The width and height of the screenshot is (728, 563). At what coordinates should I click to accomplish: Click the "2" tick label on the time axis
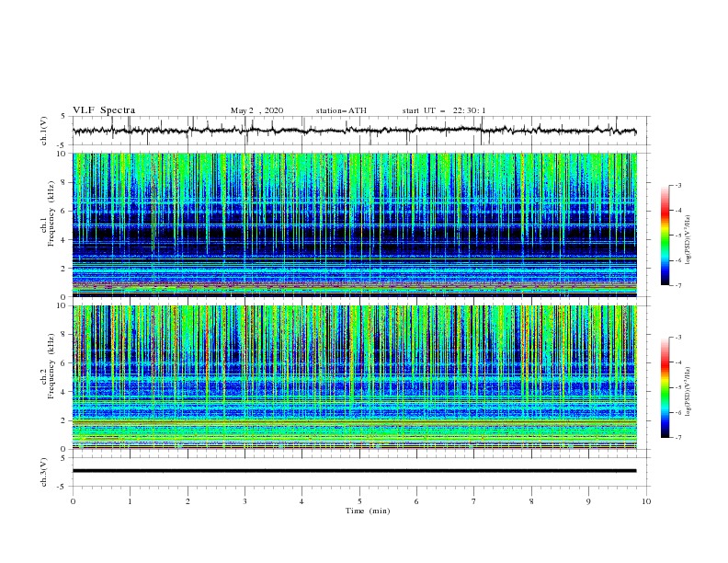[188, 501]
